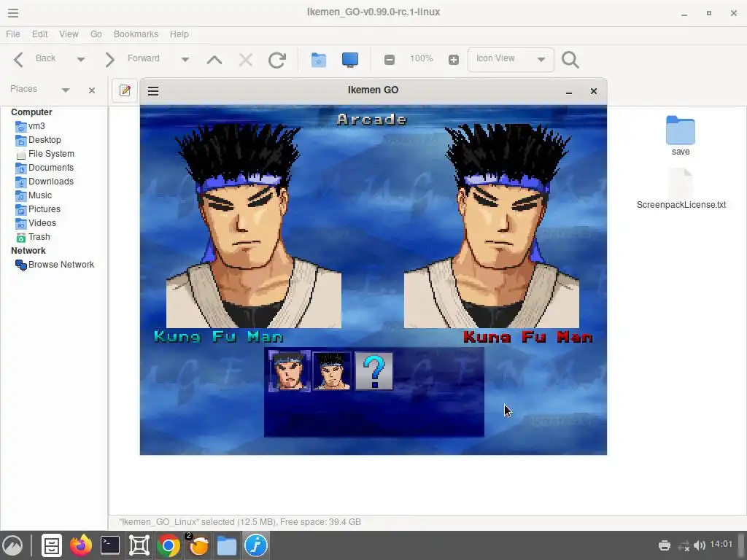Open the network status tray icon

point(684,545)
